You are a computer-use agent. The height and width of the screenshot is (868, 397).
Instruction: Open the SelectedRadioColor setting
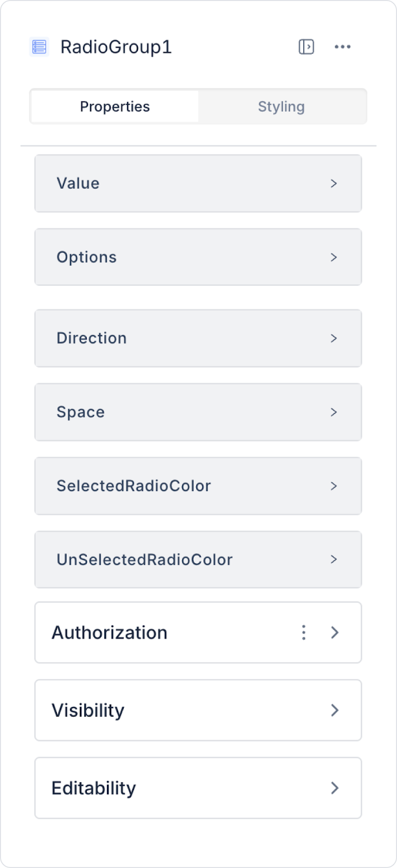[198, 486]
